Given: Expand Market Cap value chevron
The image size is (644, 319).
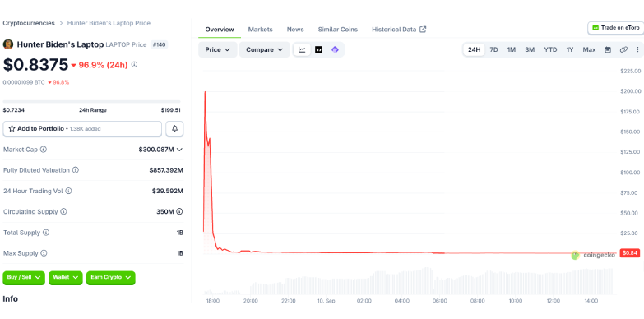Looking at the screenshot, I should 179,150.
